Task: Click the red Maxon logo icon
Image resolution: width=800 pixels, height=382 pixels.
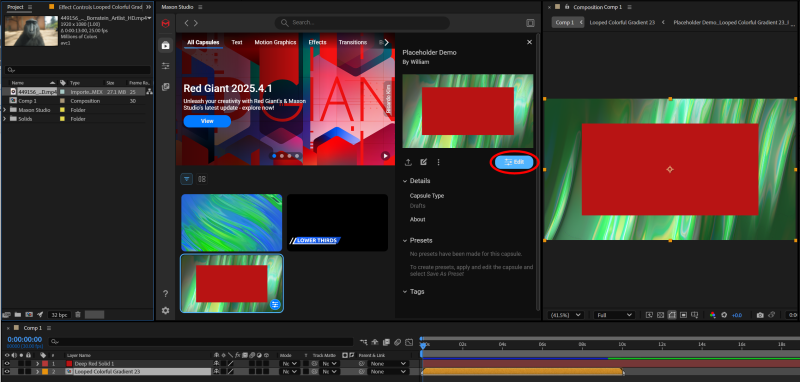Action: pyautogui.click(x=165, y=23)
